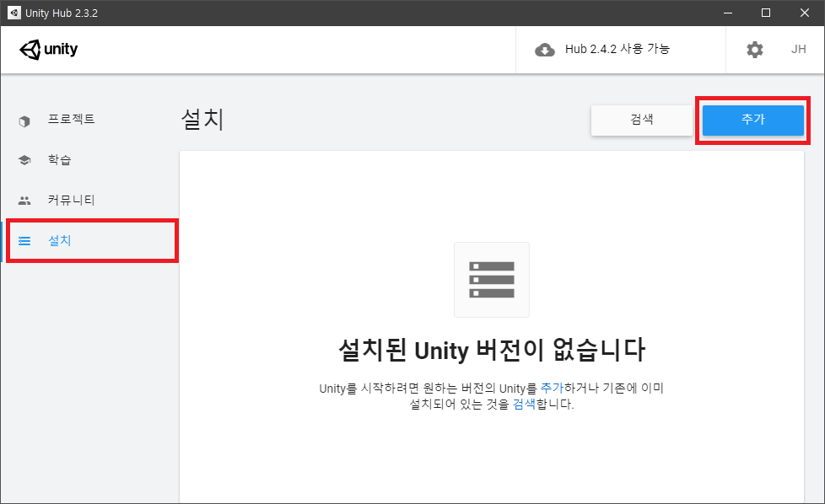Click the blue 추가 button
This screenshot has height=504, width=825.
tap(753, 120)
